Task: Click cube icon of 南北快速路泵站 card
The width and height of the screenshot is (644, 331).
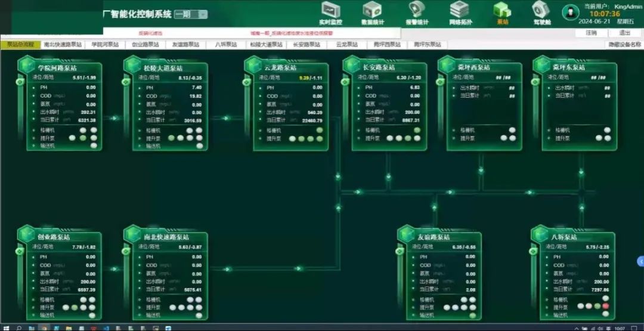Action: [133, 234]
